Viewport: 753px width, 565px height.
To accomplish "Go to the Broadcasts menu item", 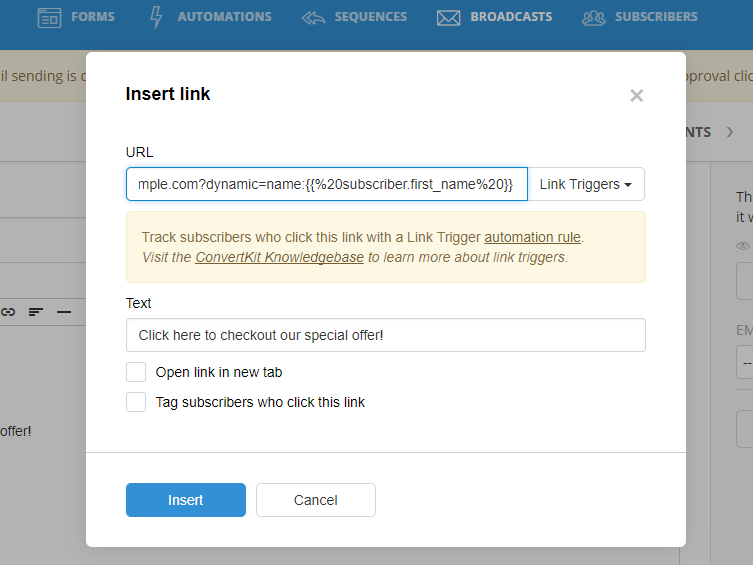I will tap(511, 17).
